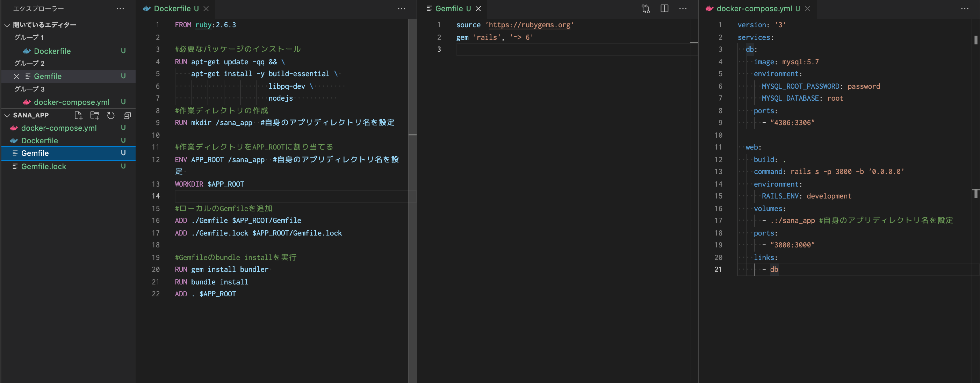Image resolution: width=980 pixels, height=383 pixels.
Task: Collapse all folders with the collapse icon
Action: point(127,115)
